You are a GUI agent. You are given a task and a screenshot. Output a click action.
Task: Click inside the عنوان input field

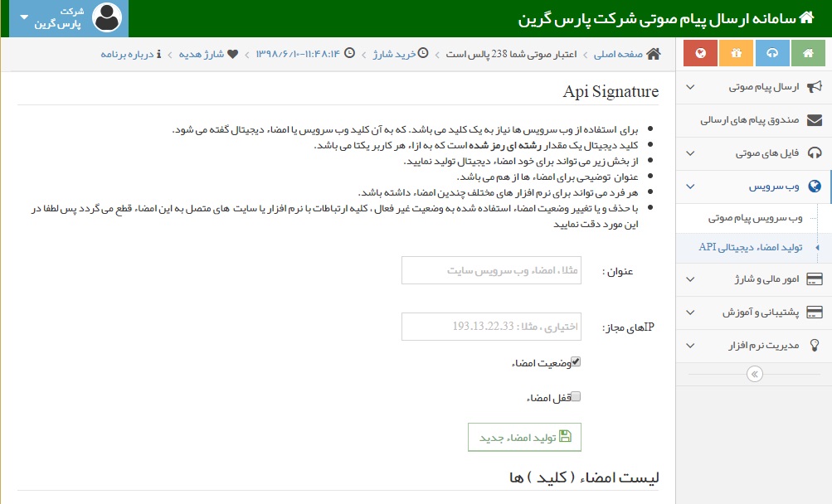[491, 269]
